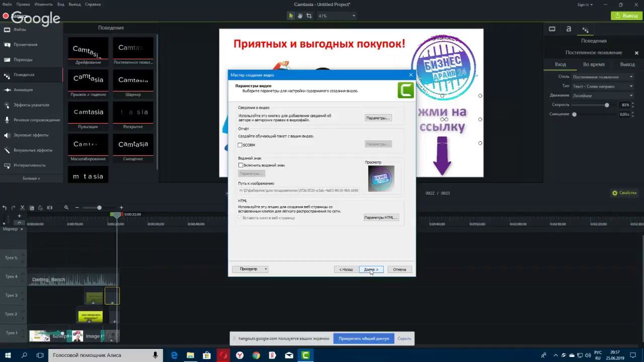The height and width of the screenshot is (362, 644).
Task: Click the Параметры HTML... button
Action: pyautogui.click(x=381, y=217)
